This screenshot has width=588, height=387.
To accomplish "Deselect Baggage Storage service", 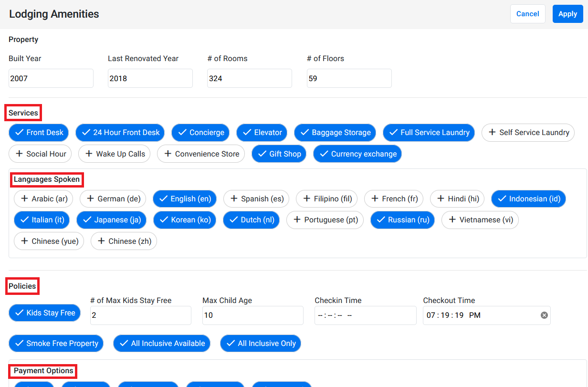I will pyautogui.click(x=335, y=133).
